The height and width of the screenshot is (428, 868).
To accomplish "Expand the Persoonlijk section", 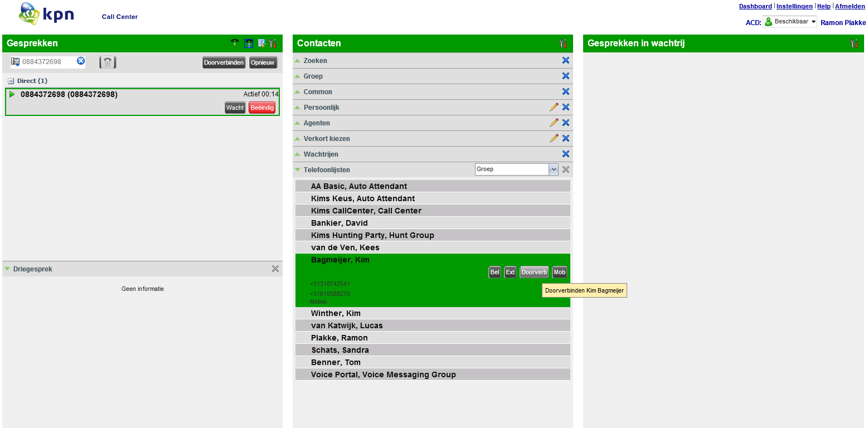I will (x=298, y=108).
